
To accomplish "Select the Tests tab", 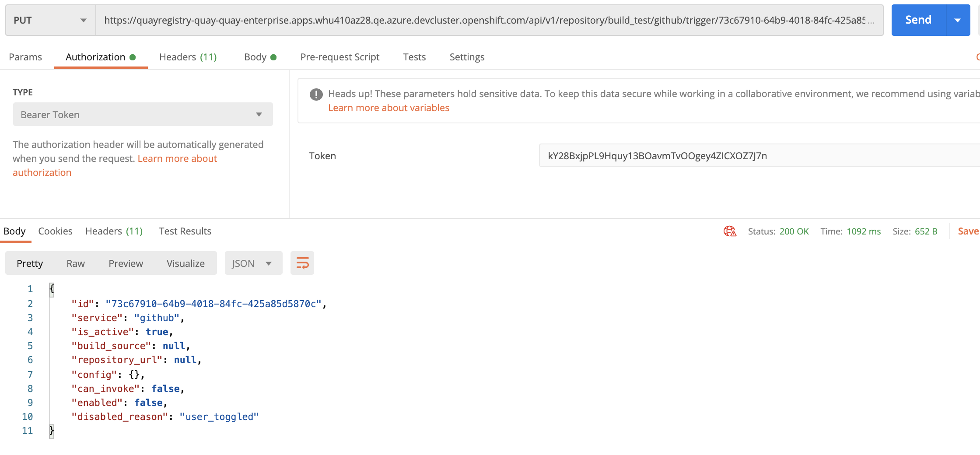I will pos(414,57).
